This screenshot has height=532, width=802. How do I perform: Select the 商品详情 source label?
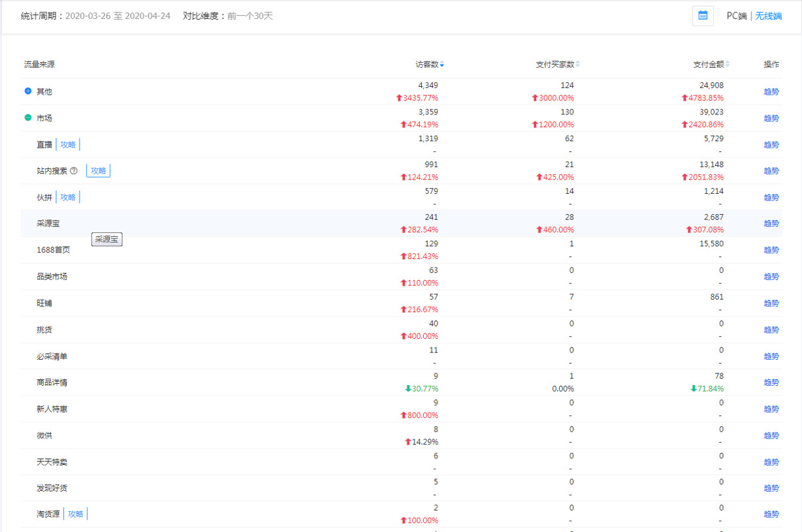[x=52, y=383]
